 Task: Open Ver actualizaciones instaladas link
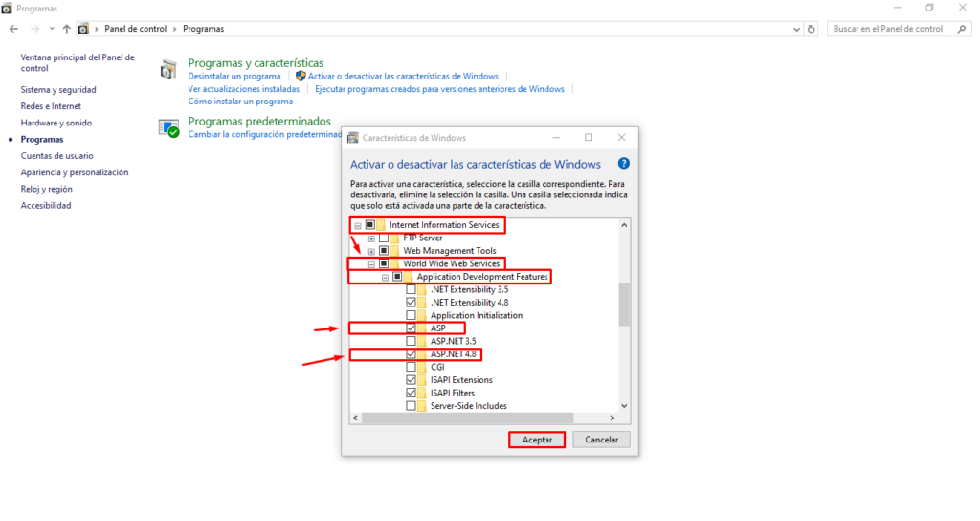tap(244, 89)
